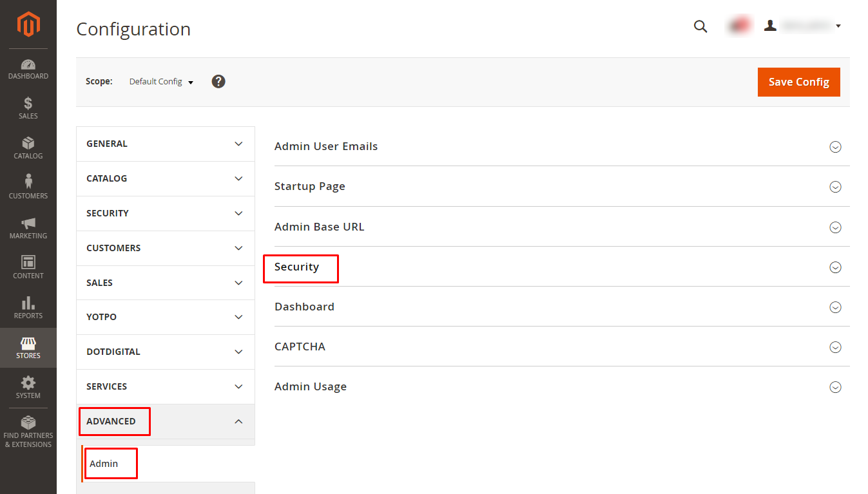Click the Admin User Emails heading
Viewport: 868px width, 494px height.
pos(326,146)
